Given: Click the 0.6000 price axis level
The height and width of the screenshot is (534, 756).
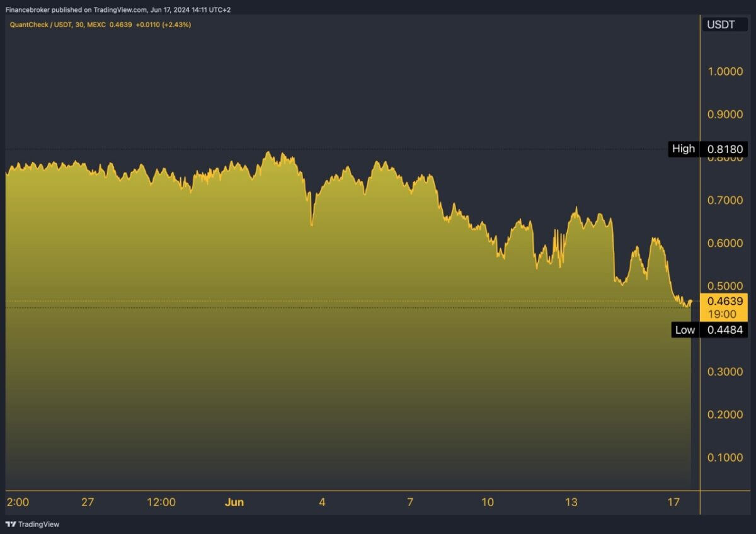Looking at the screenshot, I should click(725, 243).
